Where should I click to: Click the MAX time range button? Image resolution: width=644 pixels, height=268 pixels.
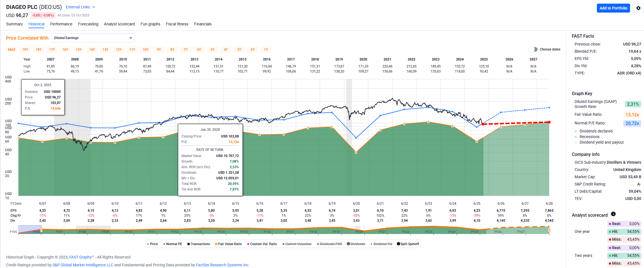pos(12,50)
